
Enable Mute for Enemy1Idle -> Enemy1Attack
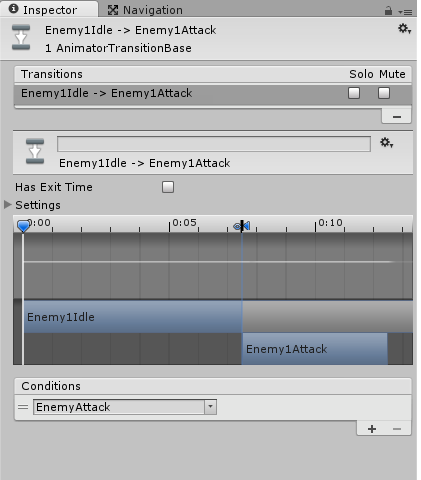pos(384,93)
